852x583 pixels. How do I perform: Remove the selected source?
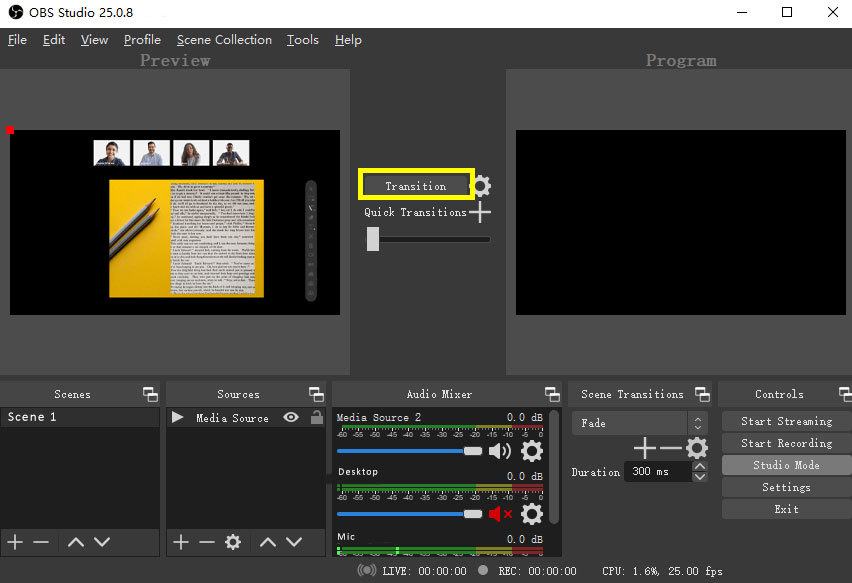coord(206,542)
